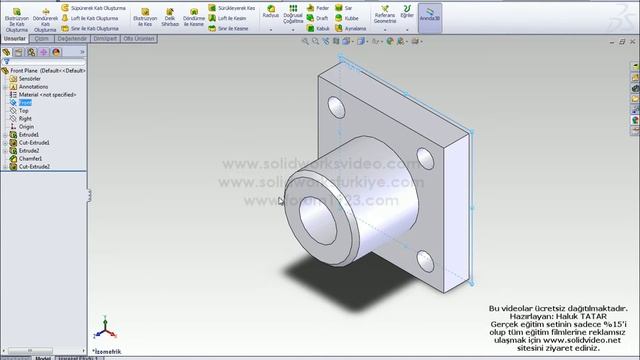Select Döndürerek Katı Oluşturma tool
This screenshot has width=640, height=360.
(x=45, y=20)
